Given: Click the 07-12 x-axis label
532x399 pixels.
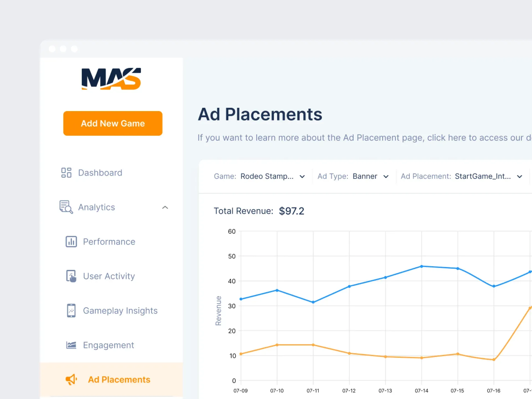Looking at the screenshot, I should pyautogui.click(x=349, y=391).
